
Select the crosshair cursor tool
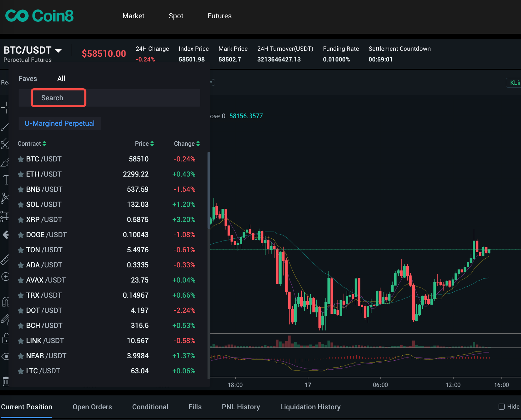5,108
